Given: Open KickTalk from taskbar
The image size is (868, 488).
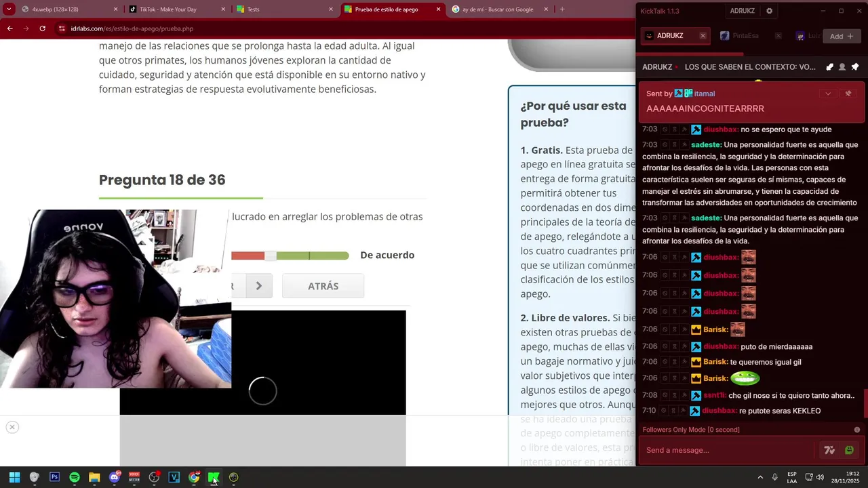Looking at the screenshot, I should [x=214, y=477].
